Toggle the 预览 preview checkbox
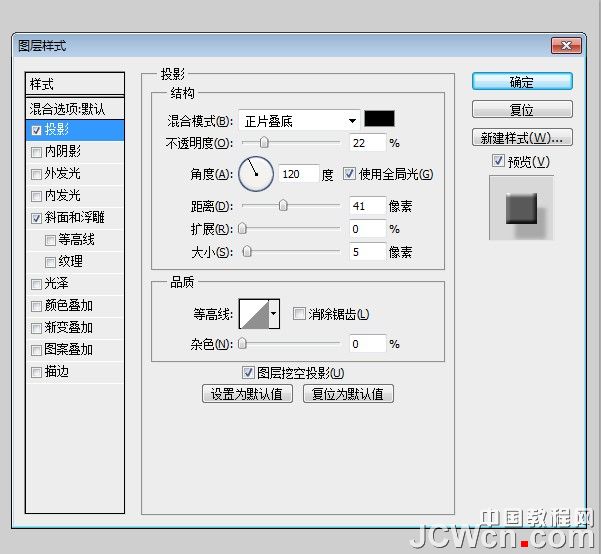 (498, 161)
